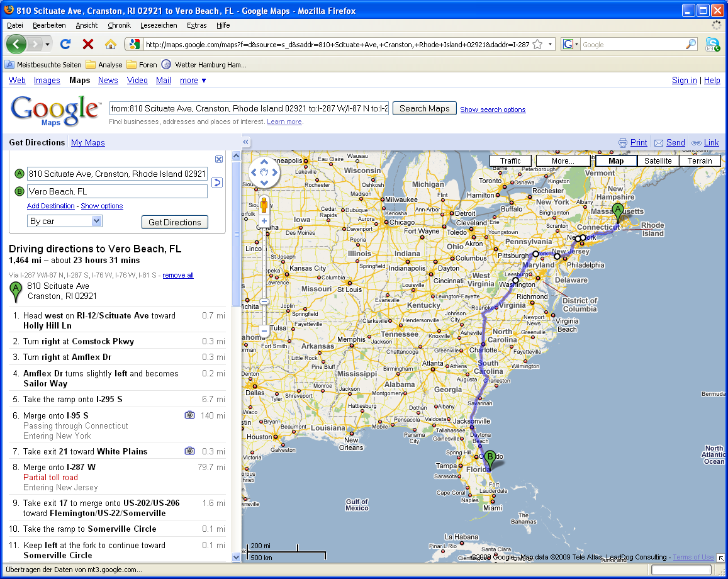Close the directions input box
The height and width of the screenshot is (579, 728).
[219, 159]
